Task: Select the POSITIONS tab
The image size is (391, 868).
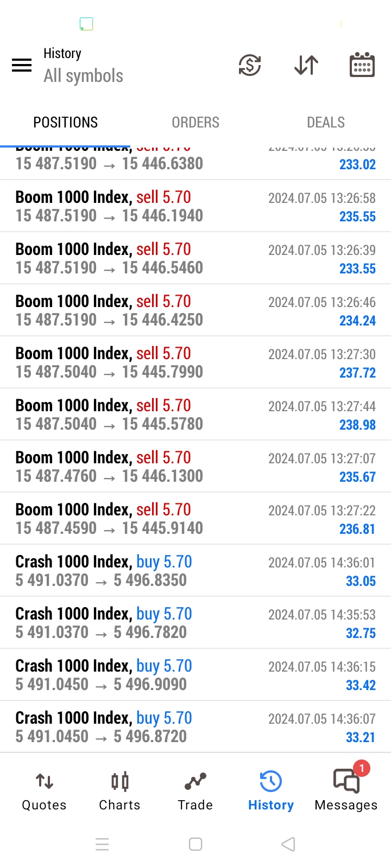Action: coord(66,123)
